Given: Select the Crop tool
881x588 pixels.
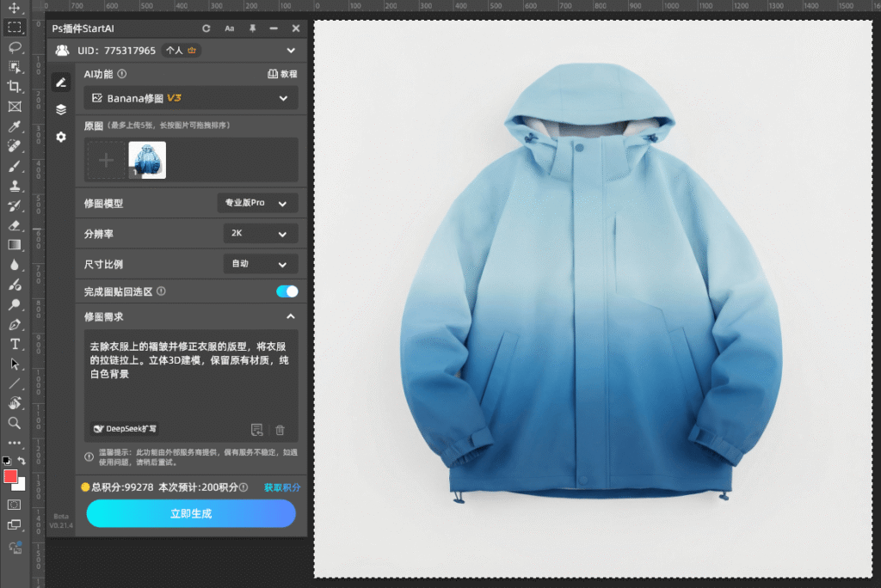Looking at the screenshot, I should click(x=15, y=86).
